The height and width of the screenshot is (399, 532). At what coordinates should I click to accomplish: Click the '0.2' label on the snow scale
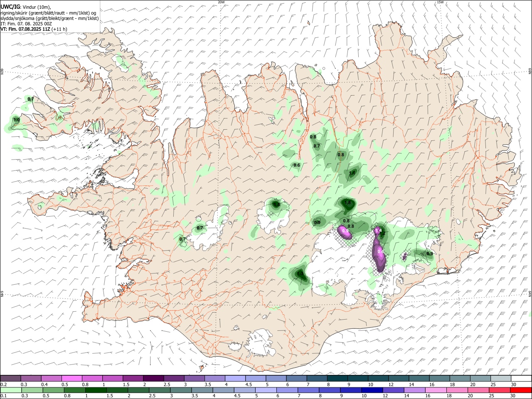coord(3,384)
